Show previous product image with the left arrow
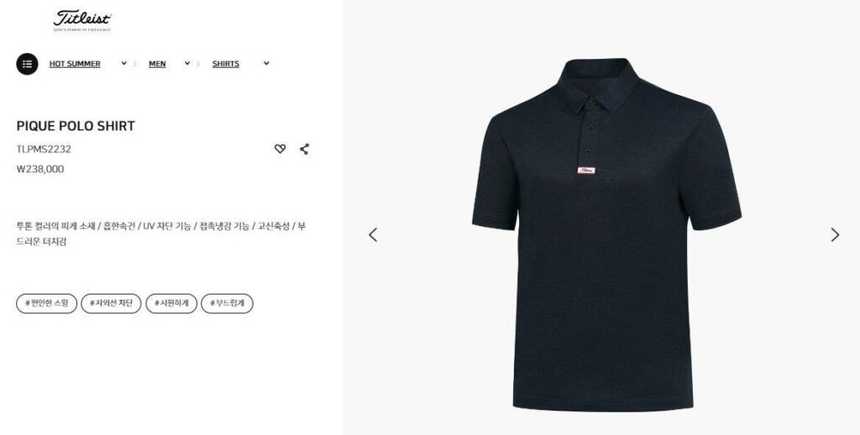This screenshot has height=435, width=860. click(x=373, y=235)
